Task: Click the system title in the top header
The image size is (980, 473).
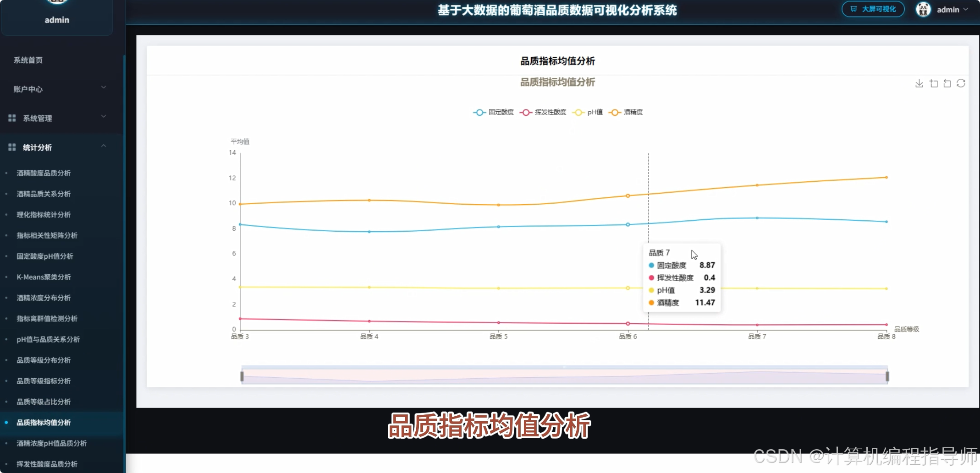Action: click(557, 10)
